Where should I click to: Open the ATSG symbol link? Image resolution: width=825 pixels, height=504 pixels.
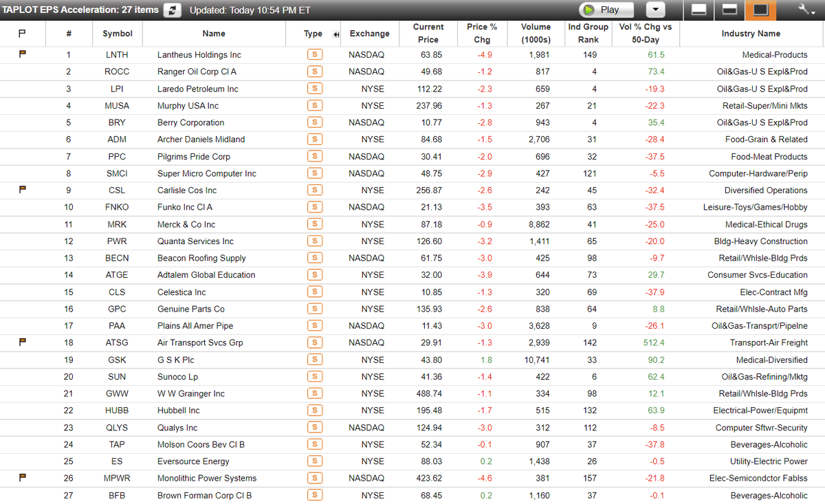coord(117,343)
